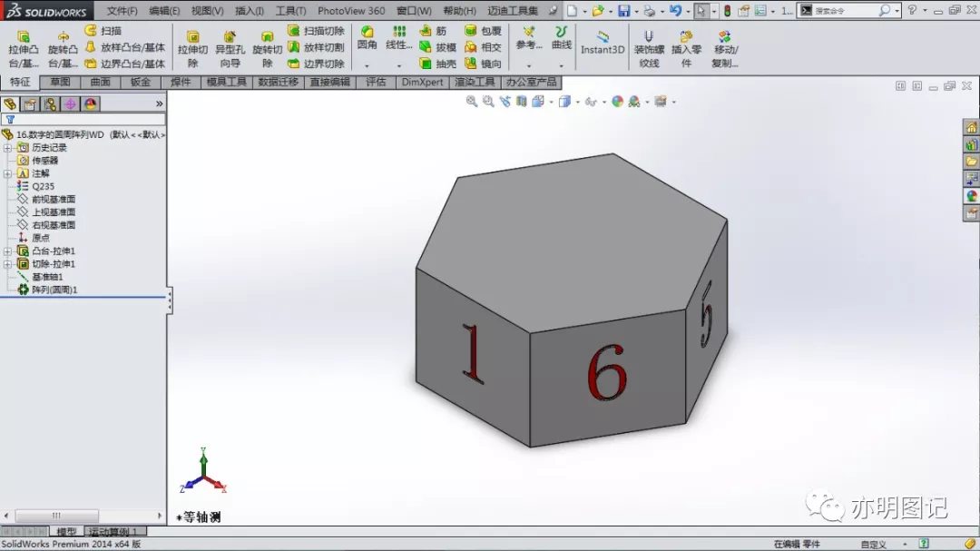Click the Save icon in title toolbar

(623, 11)
